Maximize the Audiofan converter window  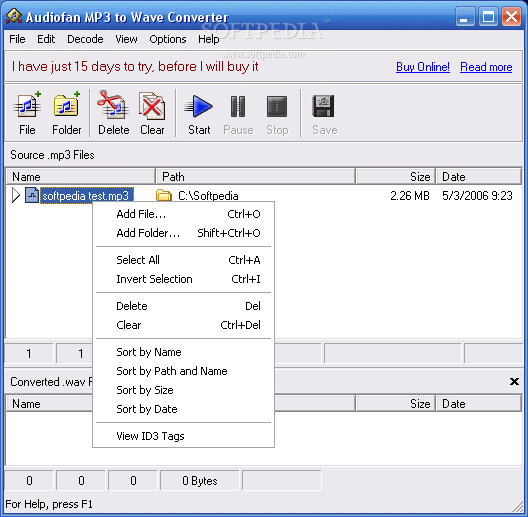[488, 17]
